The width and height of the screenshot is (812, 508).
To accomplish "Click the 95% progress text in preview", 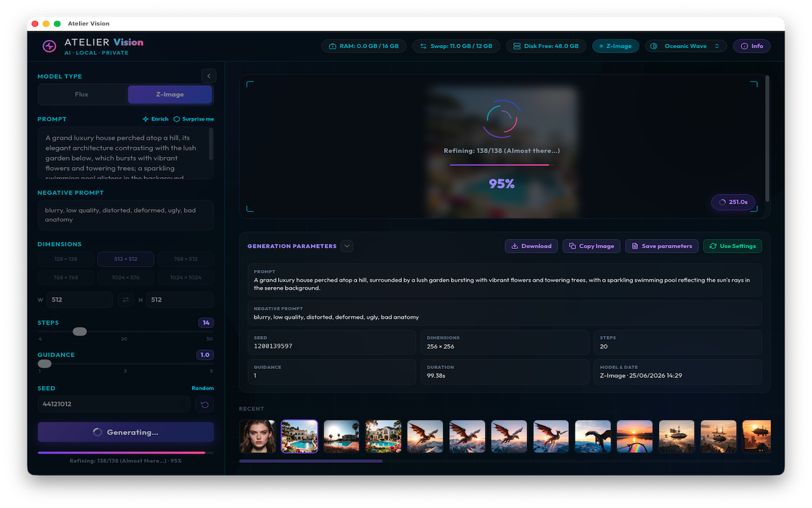I will [x=502, y=184].
